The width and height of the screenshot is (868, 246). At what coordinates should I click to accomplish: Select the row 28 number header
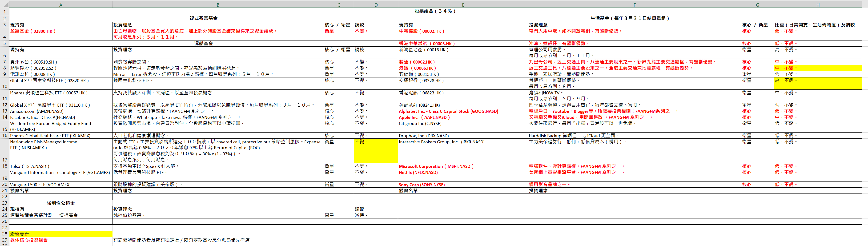[x=4, y=234]
